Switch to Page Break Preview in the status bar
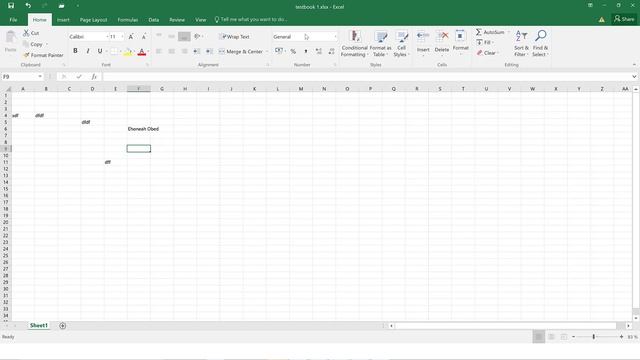Viewport: 640px width, 360px height. coord(564,337)
